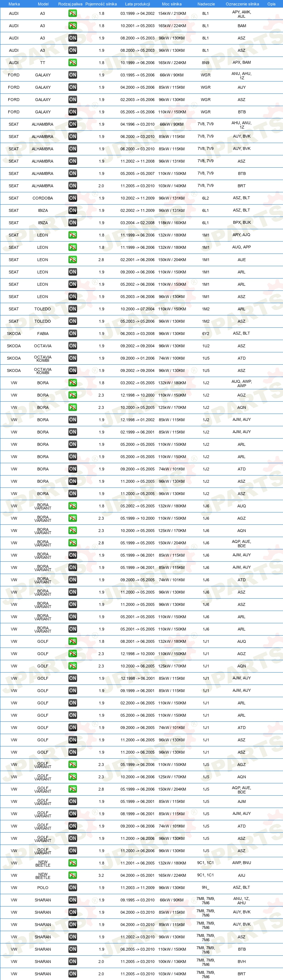This screenshot has height=980, width=283.
Task: Click petrol icon for VW Golf 1.8 AUQ
Action: [73, 641]
